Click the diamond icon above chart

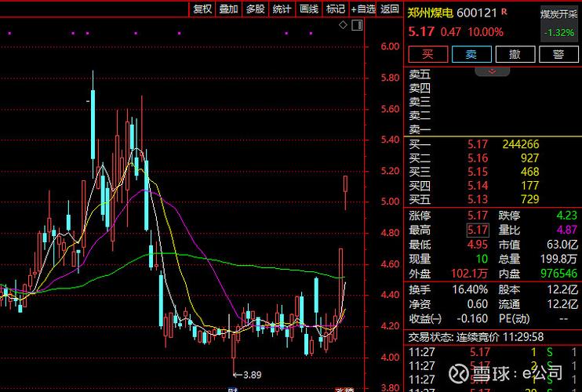pyautogui.click(x=343, y=25)
